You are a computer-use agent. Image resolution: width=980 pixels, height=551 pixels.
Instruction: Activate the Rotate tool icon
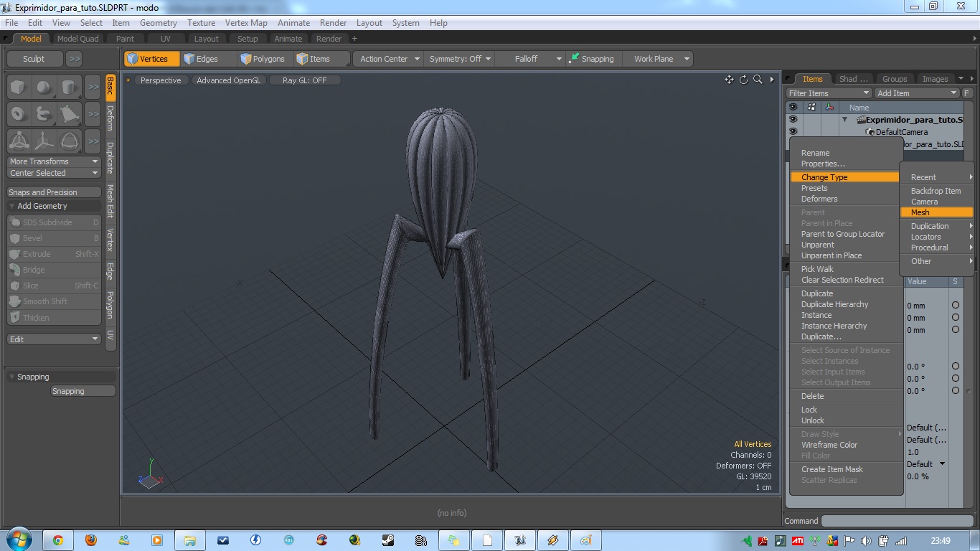pos(69,140)
